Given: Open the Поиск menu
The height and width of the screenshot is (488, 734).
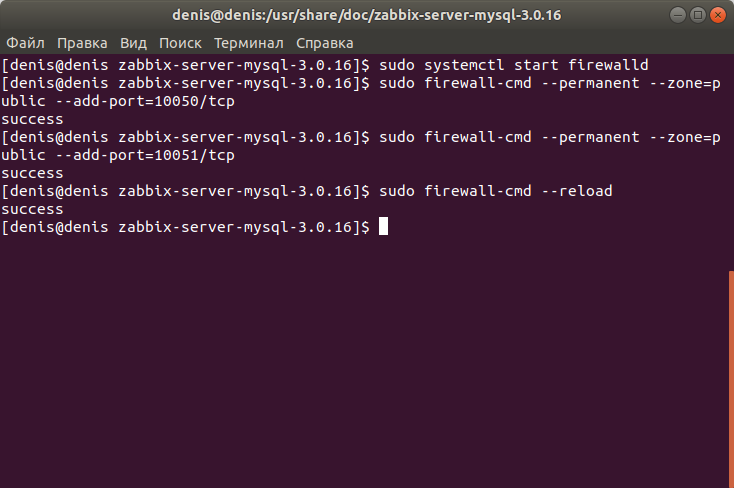Looking at the screenshot, I should (180, 43).
